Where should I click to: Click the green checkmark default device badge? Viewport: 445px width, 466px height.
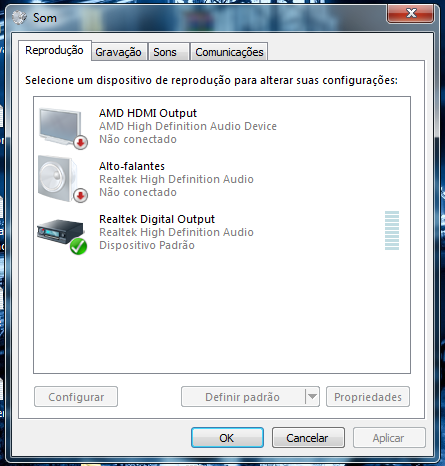point(78,247)
